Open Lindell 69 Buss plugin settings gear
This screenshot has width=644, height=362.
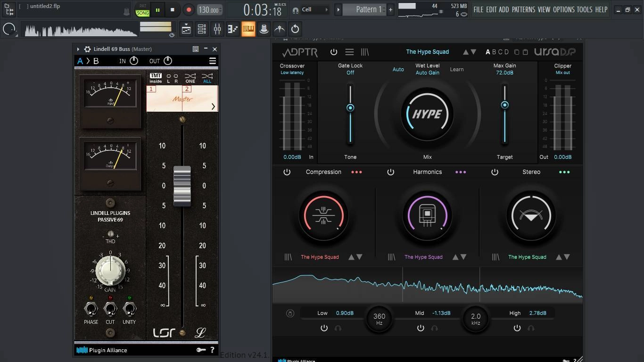click(x=87, y=49)
